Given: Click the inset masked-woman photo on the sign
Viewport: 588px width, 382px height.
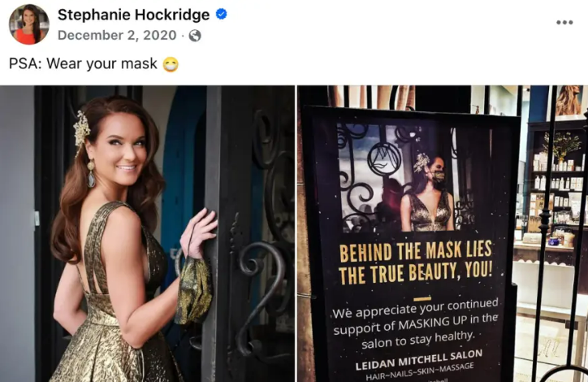Looking at the screenshot, I should [x=408, y=176].
